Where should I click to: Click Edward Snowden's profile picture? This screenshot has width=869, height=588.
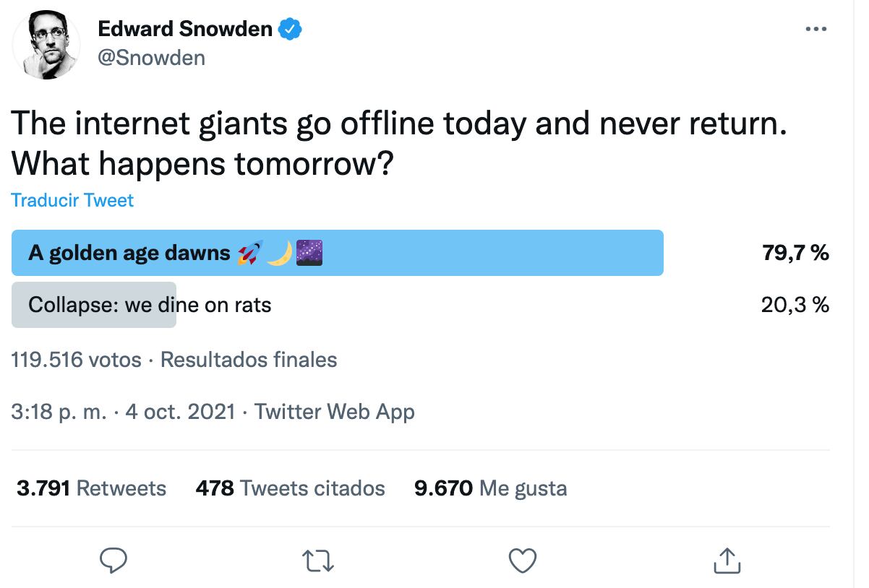coord(46,46)
